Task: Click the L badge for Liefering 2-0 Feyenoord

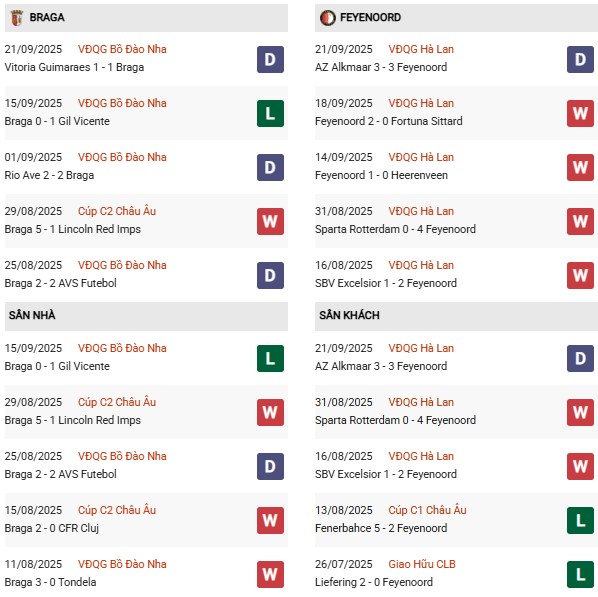Action: click(580, 574)
